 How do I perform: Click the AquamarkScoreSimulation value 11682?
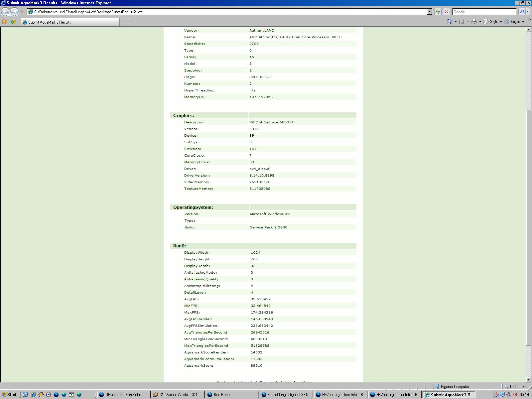click(x=256, y=359)
